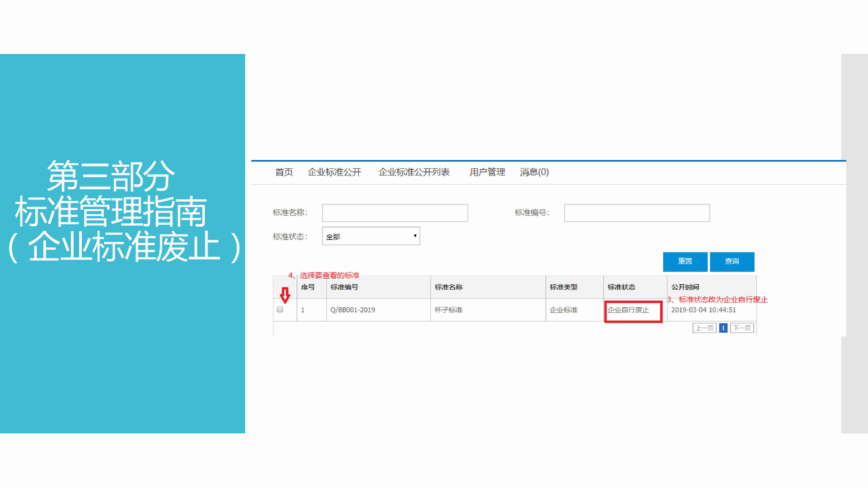Go to 企业标准公开 menu

334,172
